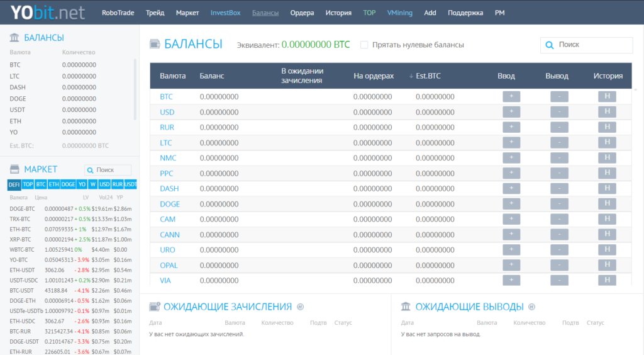Click the sidebar balances list scrollbar
644x355 pixels.
coord(135,89)
